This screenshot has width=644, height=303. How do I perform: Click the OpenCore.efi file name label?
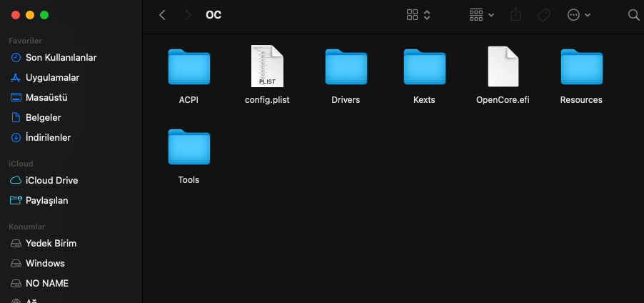[x=503, y=100]
